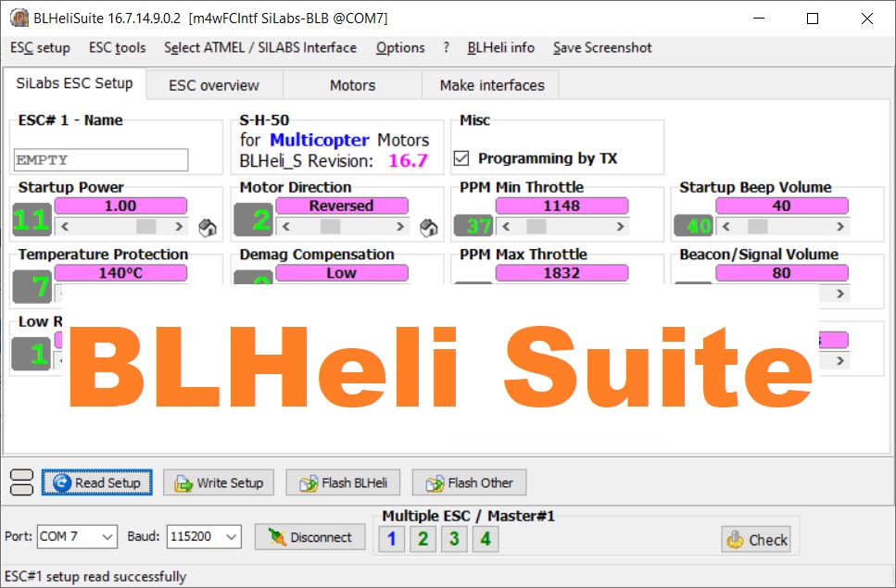Open the ESC setup menu
Image resolution: width=896 pixels, height=588 pixels.
[40, 48]
